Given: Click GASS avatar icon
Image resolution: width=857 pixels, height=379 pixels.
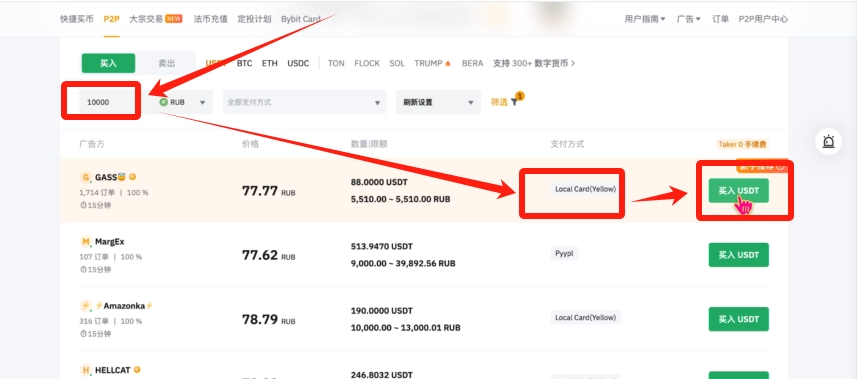Looking at the screenshot, I should tap(85, 178).
